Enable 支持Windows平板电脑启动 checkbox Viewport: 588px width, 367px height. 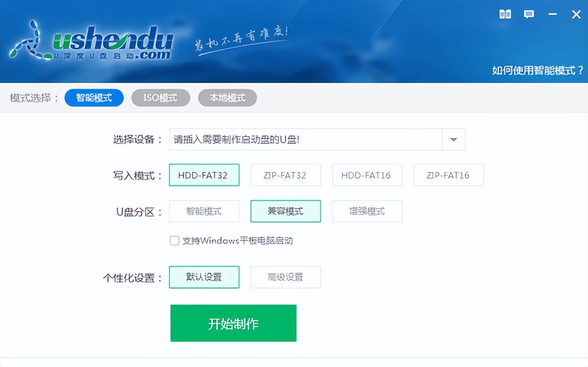click(175, 241)
